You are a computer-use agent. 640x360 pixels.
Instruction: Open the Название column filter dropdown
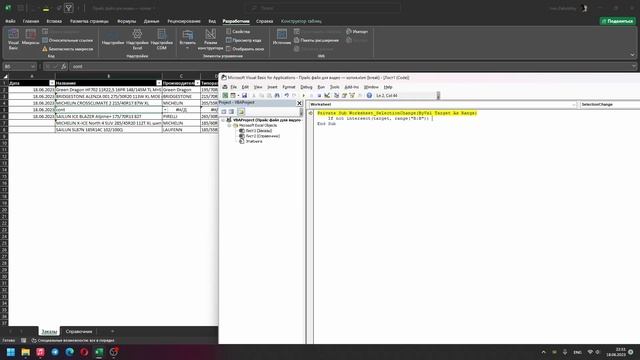(x=159, y=83)
